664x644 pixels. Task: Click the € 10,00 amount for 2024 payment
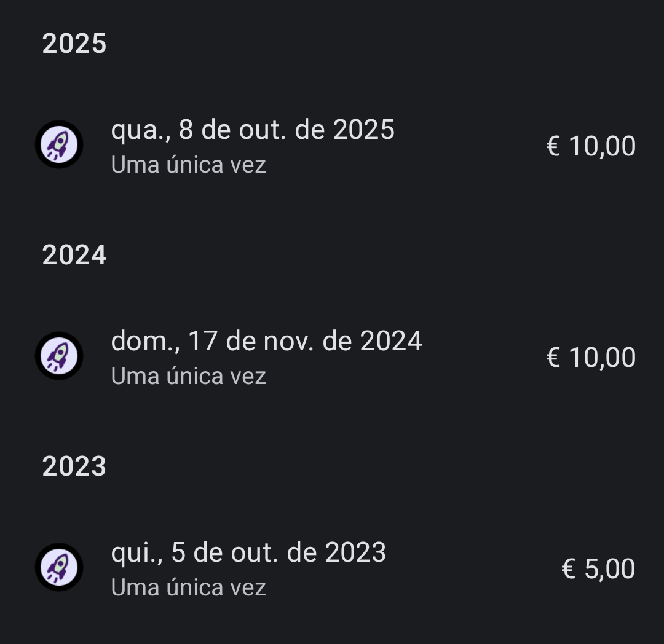591,358
